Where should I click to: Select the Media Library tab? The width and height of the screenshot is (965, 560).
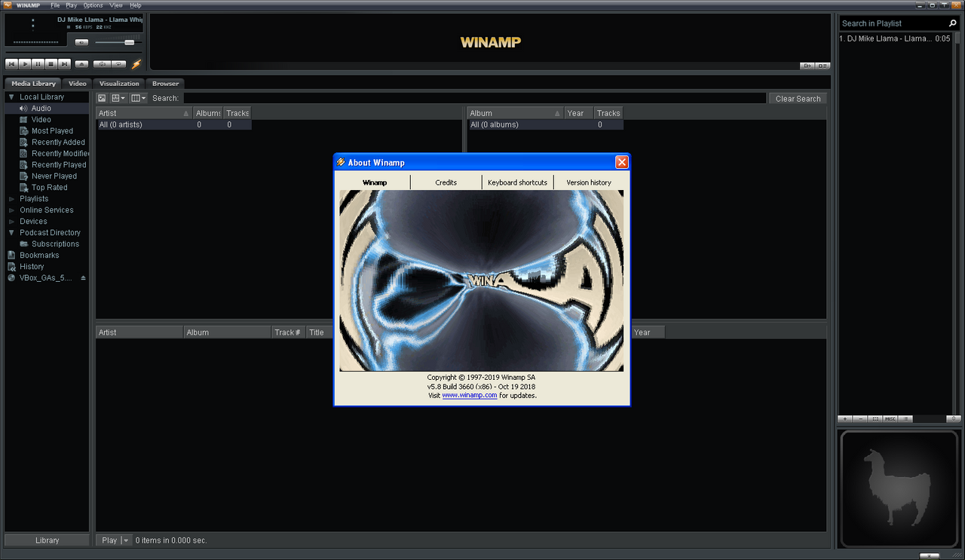[33, 84]
